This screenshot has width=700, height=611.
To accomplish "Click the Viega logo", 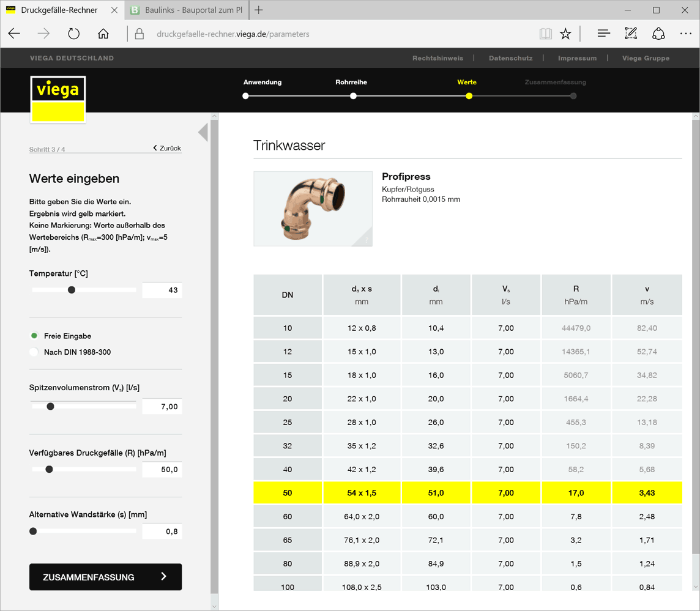I will pos(58,99).
